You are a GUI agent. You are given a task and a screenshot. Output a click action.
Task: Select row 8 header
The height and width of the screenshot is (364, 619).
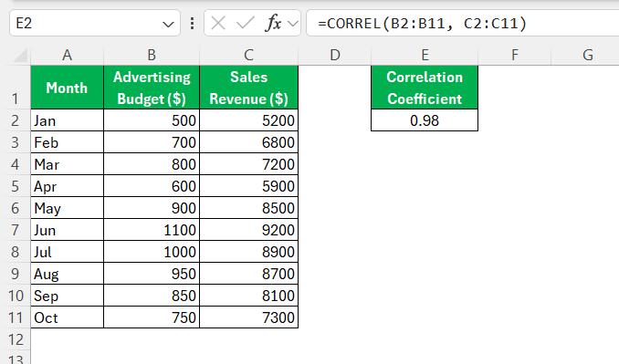click(x=15, y=252)
